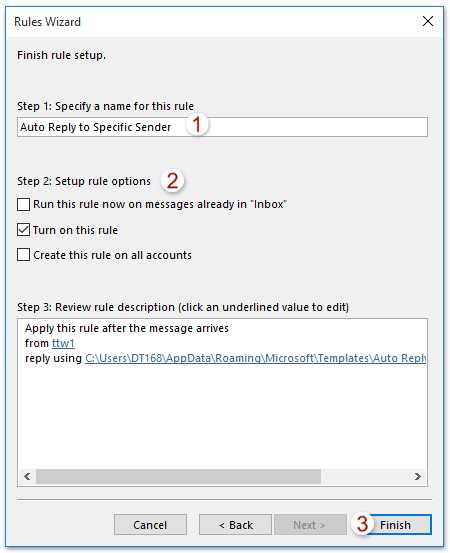Screen dimensions: 450x553
Task: Close the Rules Wizard dialog
Action: (427, 21)
